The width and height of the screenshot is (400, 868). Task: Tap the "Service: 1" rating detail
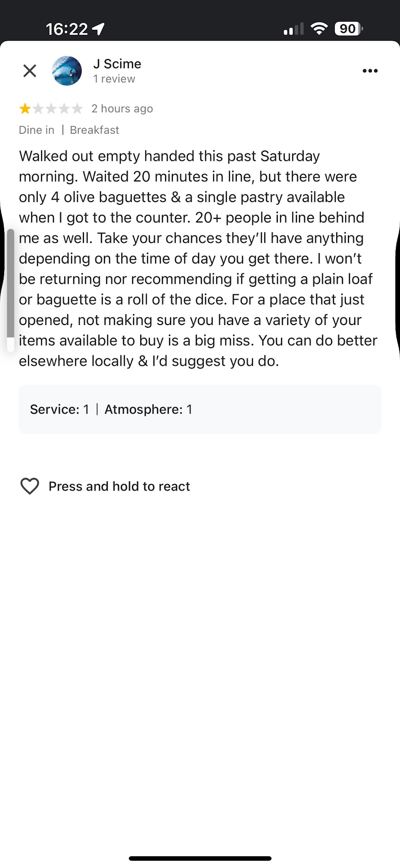click(x=59, y=410)
